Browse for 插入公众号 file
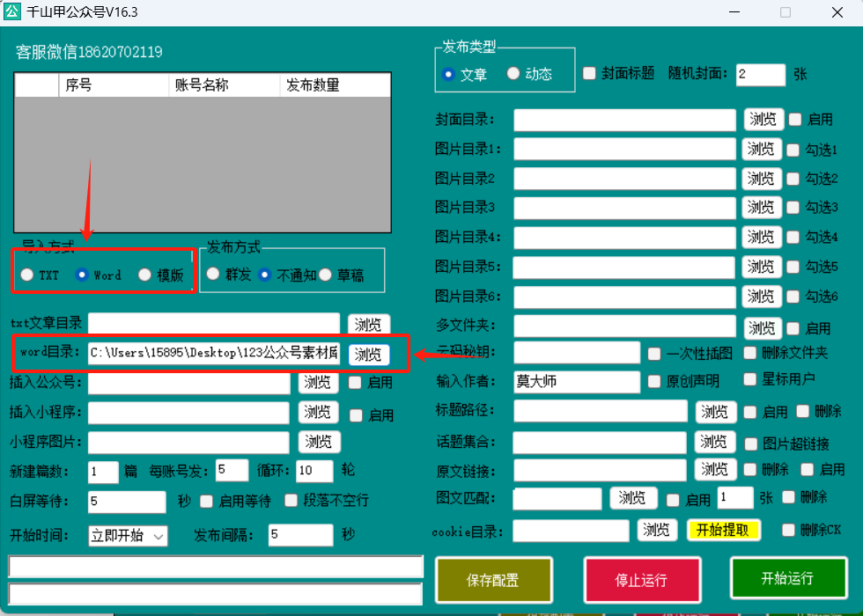The height and width of the screenshot is (616, 863). (x=318, y=382)
